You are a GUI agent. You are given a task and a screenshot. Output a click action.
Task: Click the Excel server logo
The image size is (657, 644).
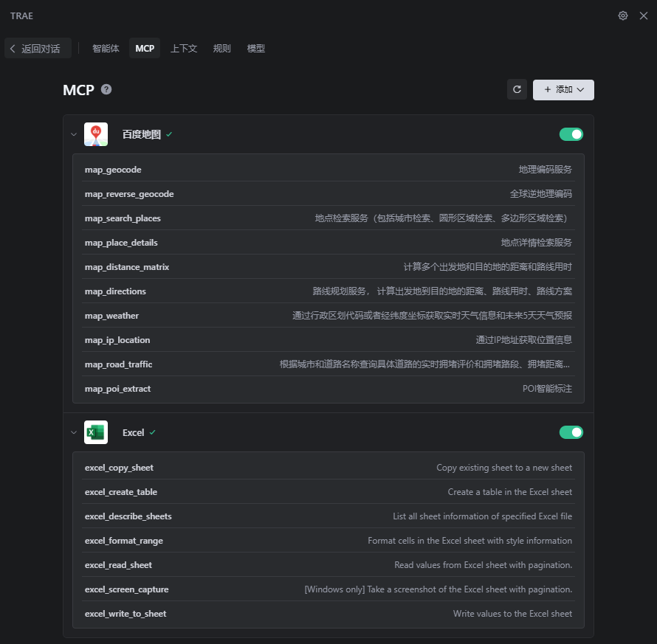pos(96,432)
